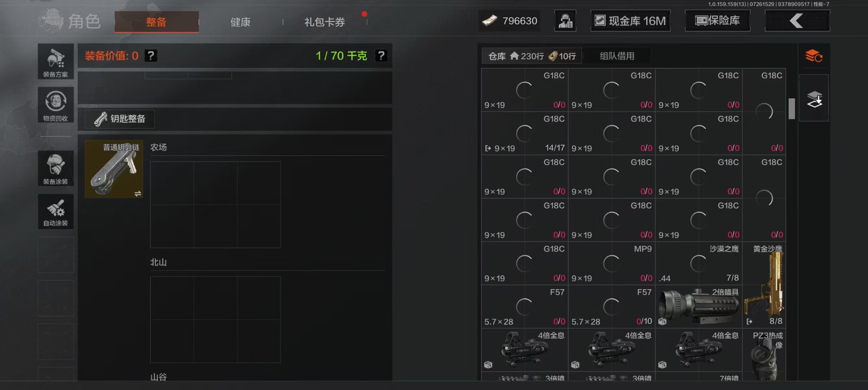Select the 黄金沙鹰 golden pistol
Viewport: 868px width, 390px height.
tap(764, 285)
